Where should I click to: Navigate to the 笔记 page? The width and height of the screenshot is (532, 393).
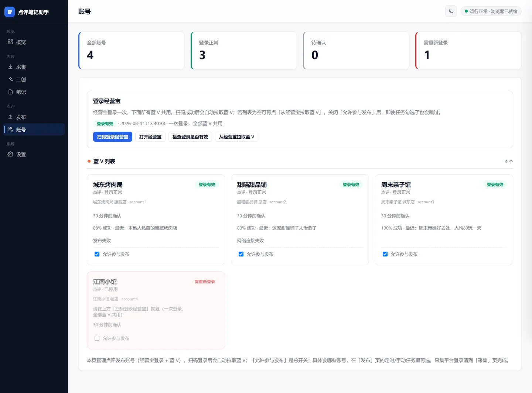coord(34,92)
